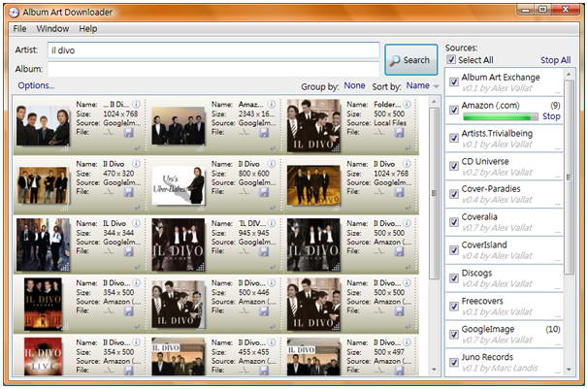The width and height of the screenshot is (588, 389).
Task: Click the save icon for the 500 x 497 result
Action: point(400,371)
